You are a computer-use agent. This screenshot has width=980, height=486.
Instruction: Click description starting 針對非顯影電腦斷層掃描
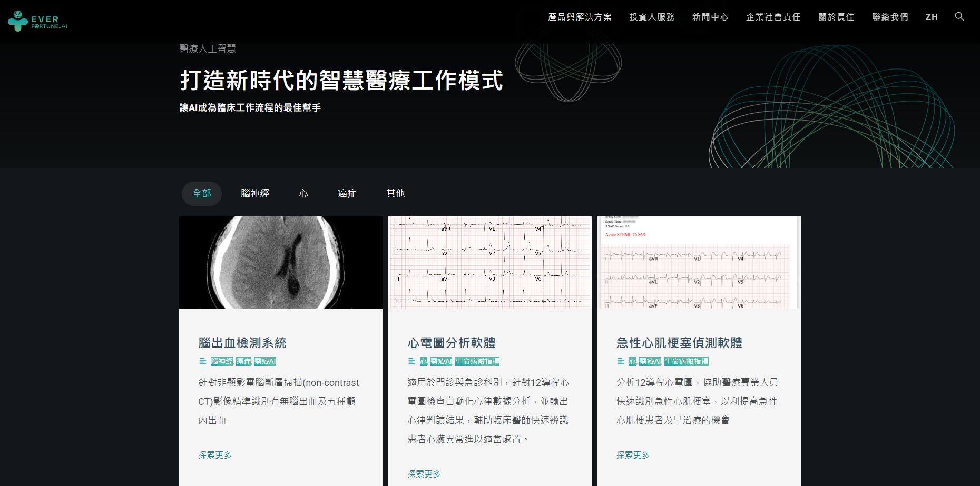(x=279, y=401)
